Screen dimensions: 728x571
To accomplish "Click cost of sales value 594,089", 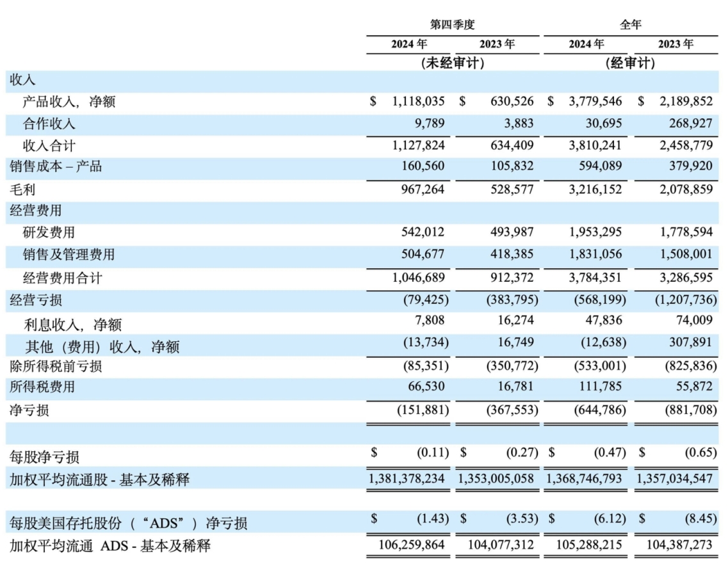I will point(601,166).
